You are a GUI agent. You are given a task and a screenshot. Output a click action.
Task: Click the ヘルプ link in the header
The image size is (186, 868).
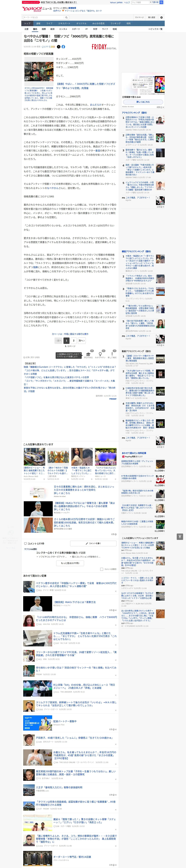coord(127,2)
